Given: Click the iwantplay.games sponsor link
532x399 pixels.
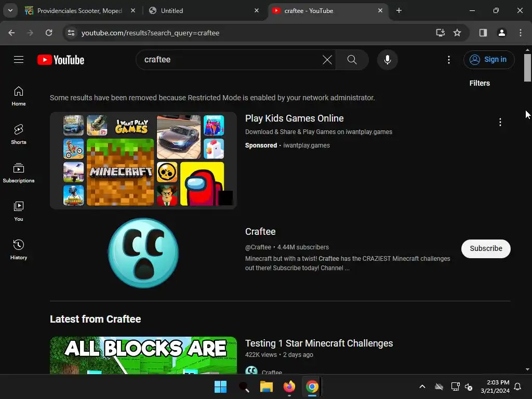Looking at the screenshot, I should point(307,145).
